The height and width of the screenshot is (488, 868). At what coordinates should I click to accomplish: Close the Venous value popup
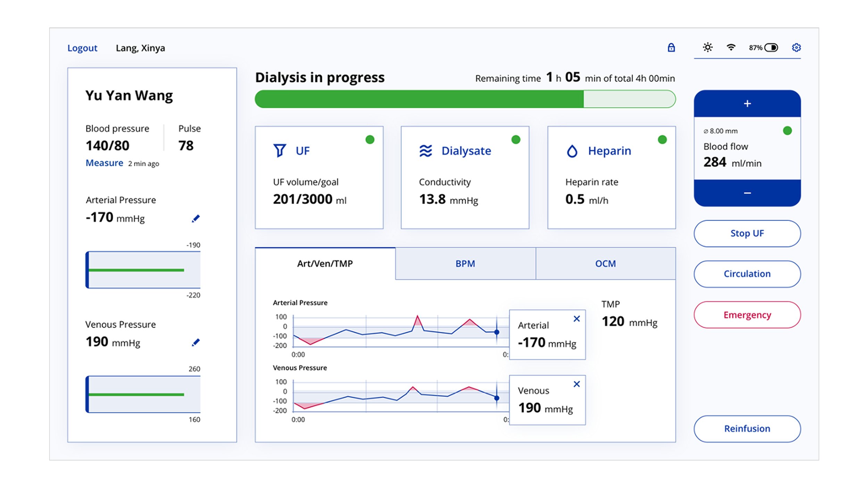pyautogui.click(x=577, y=384)
